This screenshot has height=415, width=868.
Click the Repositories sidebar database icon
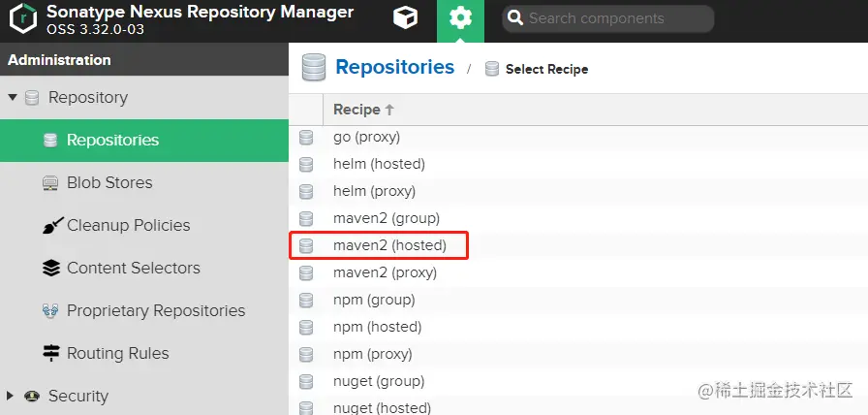click(50, 141)
